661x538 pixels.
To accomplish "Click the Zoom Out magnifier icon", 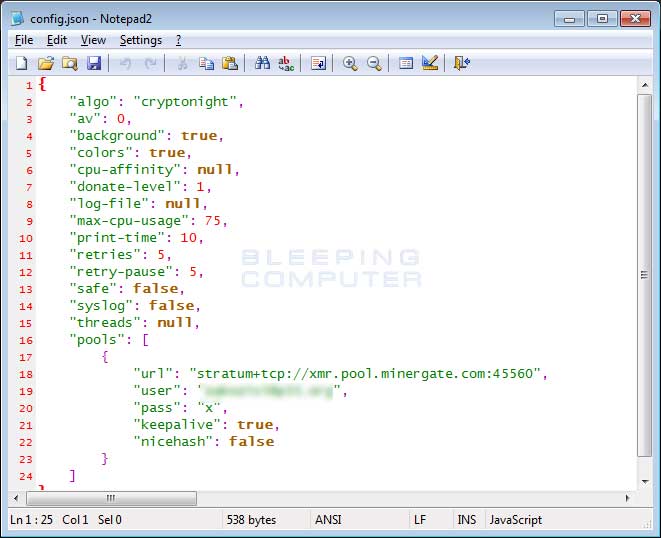I will pos(374,63).
